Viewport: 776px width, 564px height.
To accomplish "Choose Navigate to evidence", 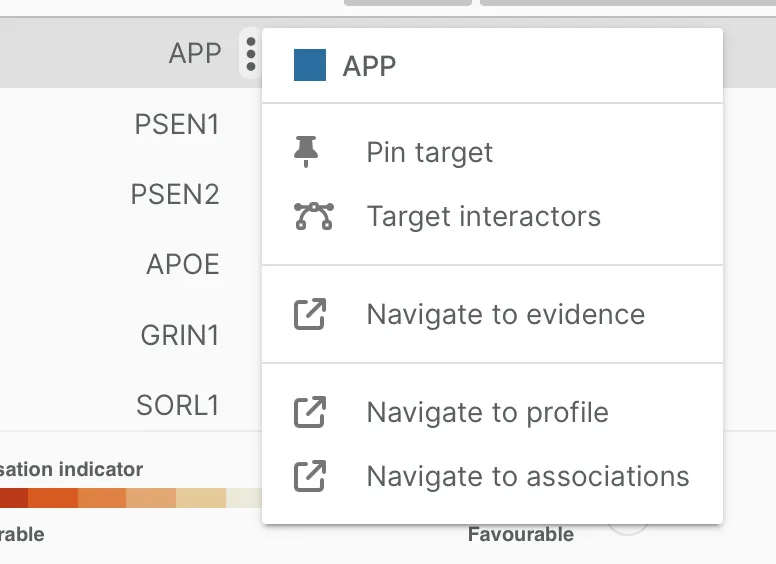I will (492, 314).
